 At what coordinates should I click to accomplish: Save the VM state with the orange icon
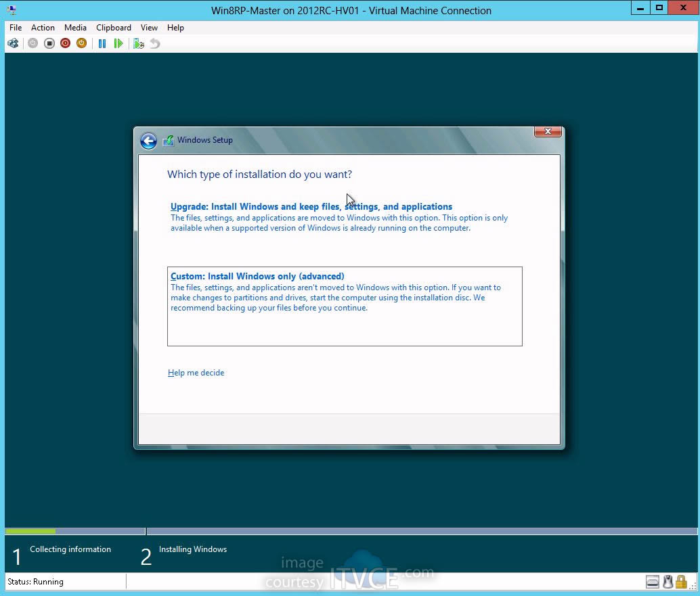pos(81,43)
